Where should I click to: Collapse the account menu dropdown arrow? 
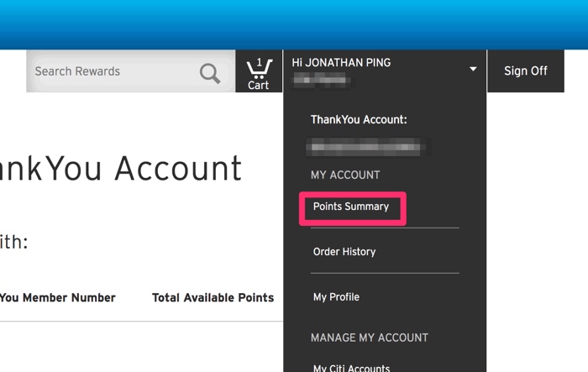473,69
